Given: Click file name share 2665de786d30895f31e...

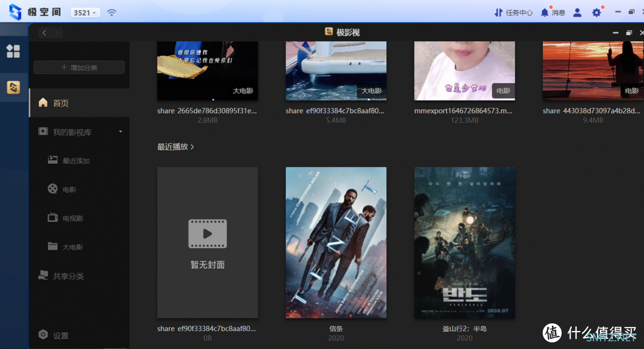Looking at the screenshot, I should coord(207,110).
